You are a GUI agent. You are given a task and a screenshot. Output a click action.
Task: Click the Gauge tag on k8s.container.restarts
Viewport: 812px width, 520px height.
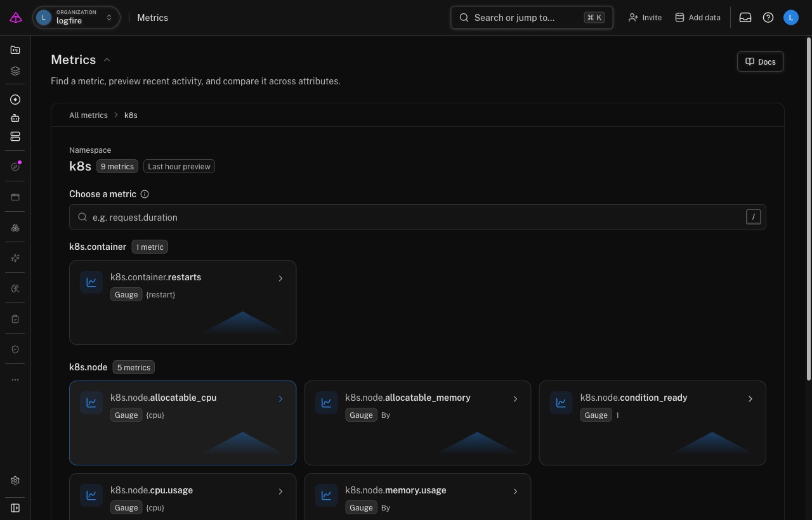(126, 294)
